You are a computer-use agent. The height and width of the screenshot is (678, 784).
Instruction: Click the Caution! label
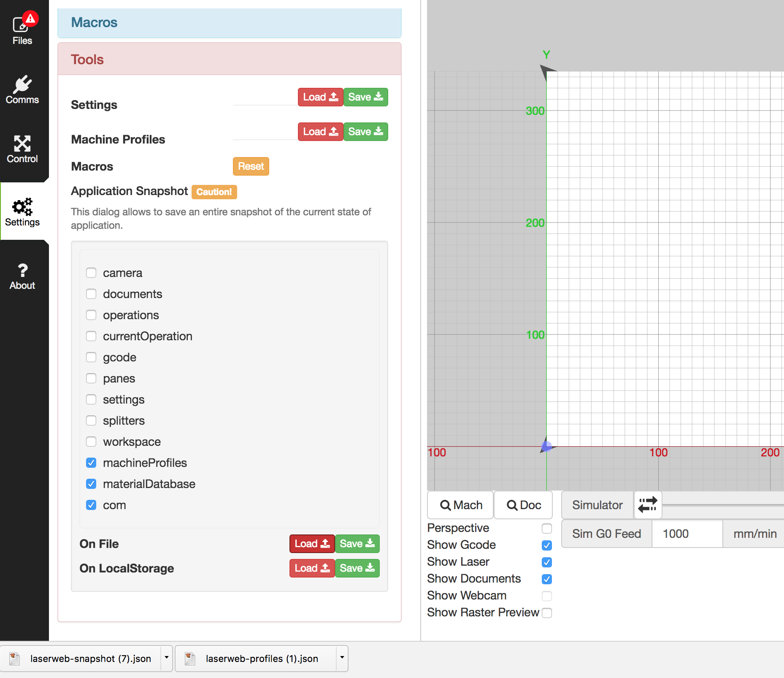click(214, 192)
